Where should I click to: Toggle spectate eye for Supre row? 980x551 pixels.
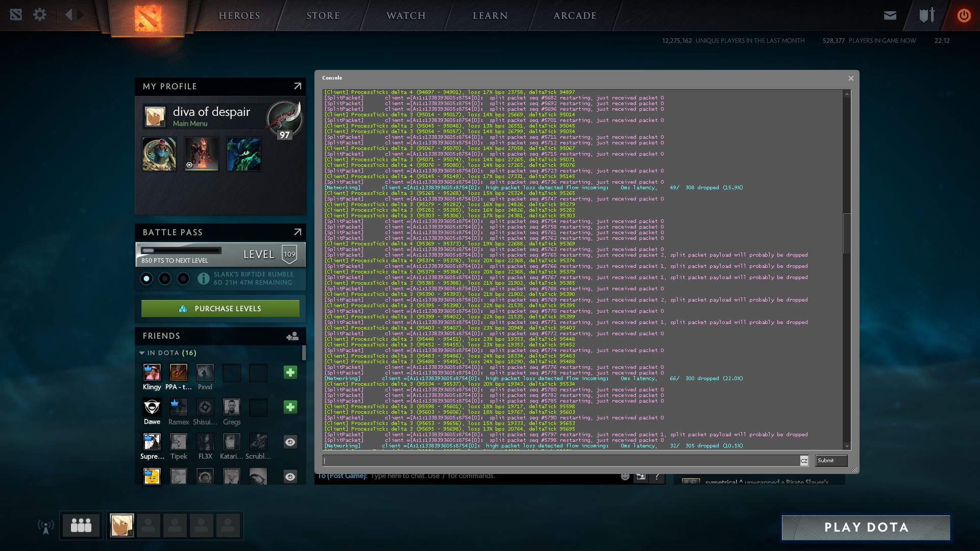pos(290,442)
